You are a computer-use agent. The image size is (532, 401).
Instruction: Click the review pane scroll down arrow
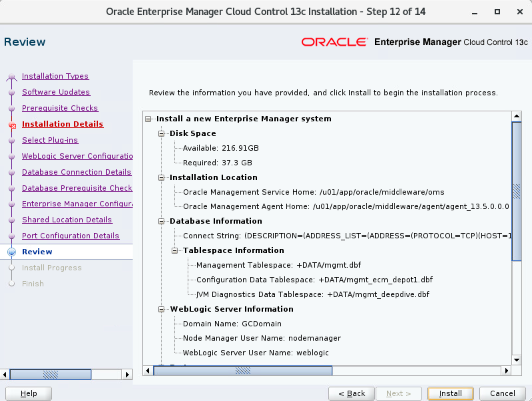pyautogui.click(x=517, y=360)
